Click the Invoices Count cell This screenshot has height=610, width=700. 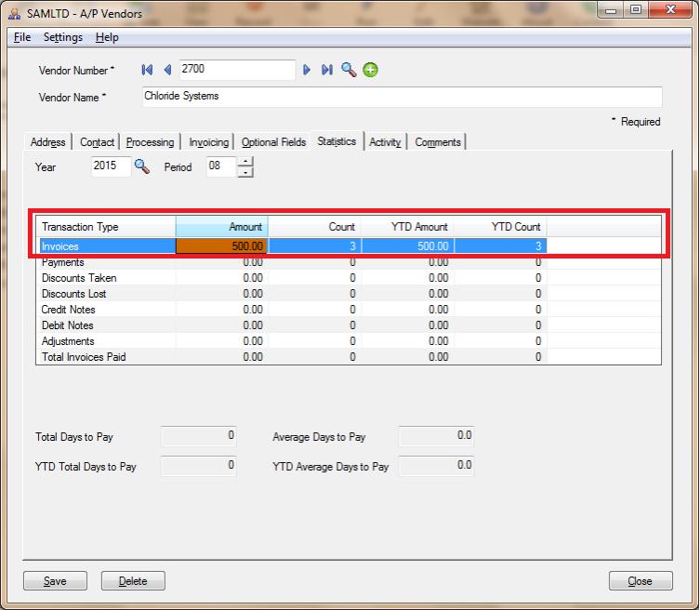tap(315, 246)
